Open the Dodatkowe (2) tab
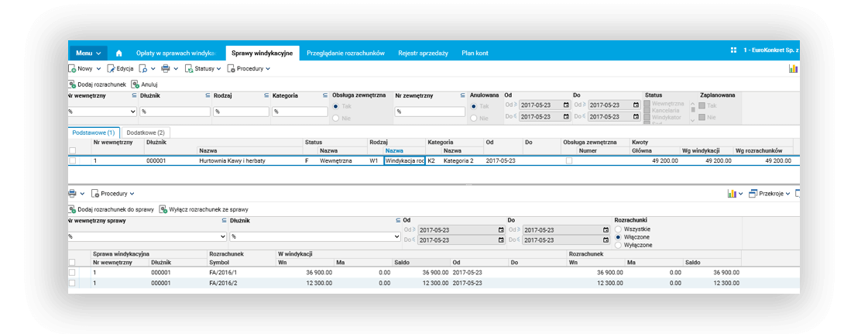The height and width of the screenshot is (334, 868). coord(146,133)
